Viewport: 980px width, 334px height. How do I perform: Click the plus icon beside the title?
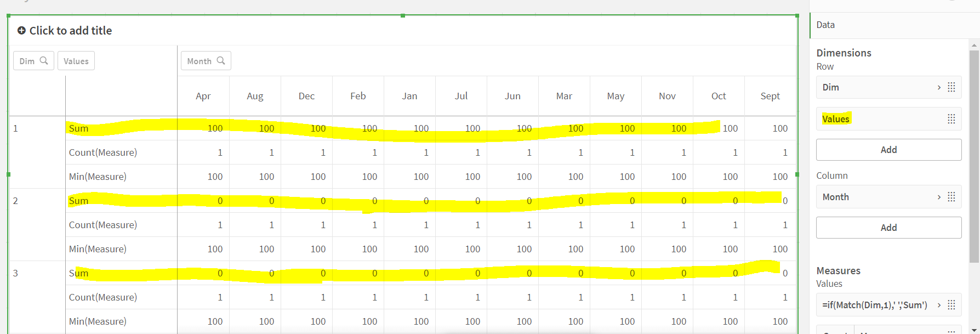point(21,31)
